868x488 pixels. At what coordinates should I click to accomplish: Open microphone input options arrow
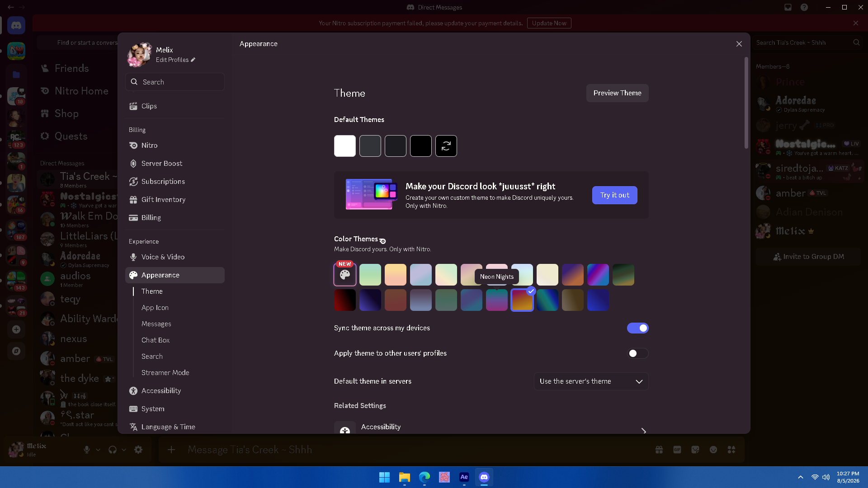[98, 450]
